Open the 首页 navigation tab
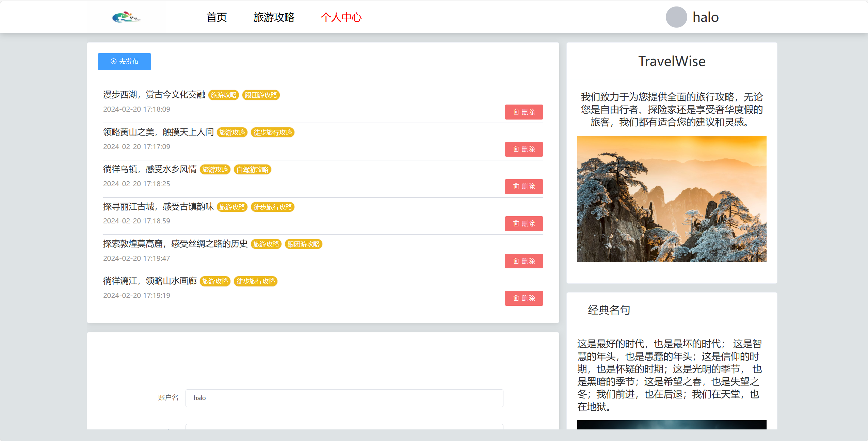 (x=216, y=17)
